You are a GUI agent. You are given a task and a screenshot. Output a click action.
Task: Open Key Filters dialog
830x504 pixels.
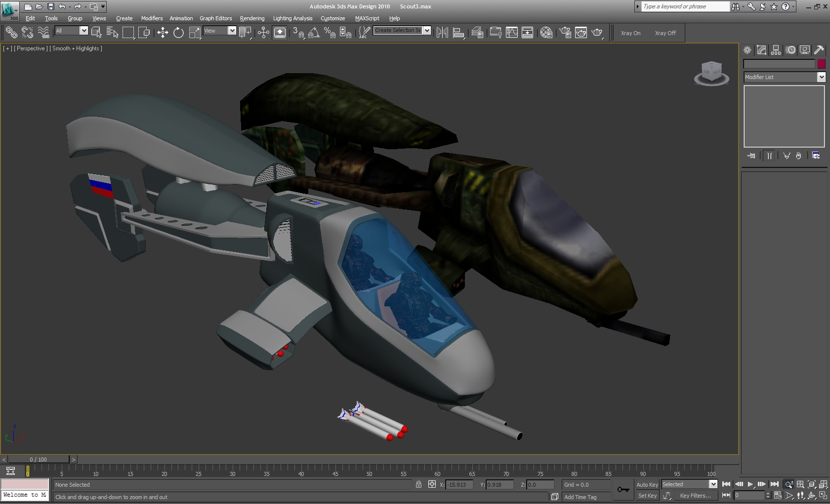coord(695,496)
